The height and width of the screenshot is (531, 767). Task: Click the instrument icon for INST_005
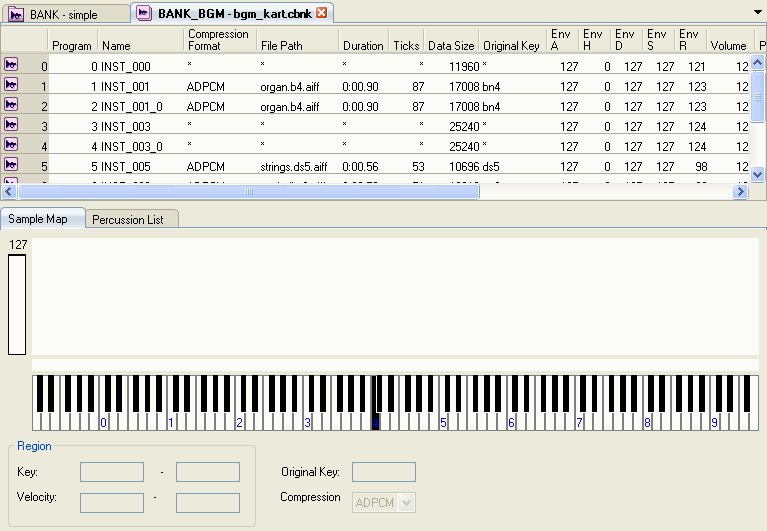[x=11, y=166]
